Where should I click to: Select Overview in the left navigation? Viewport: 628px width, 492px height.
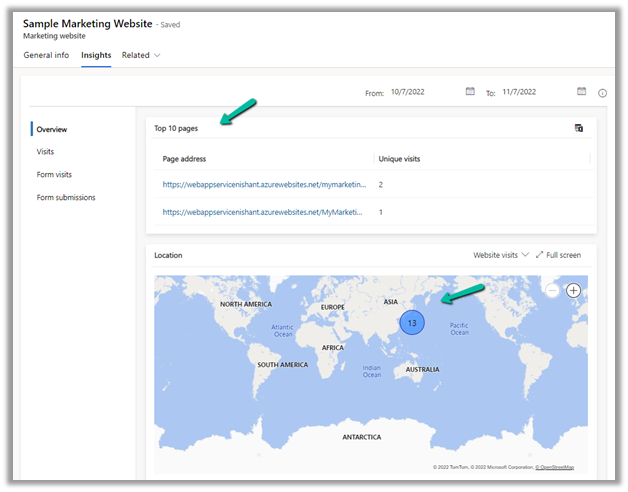point(52,129)
